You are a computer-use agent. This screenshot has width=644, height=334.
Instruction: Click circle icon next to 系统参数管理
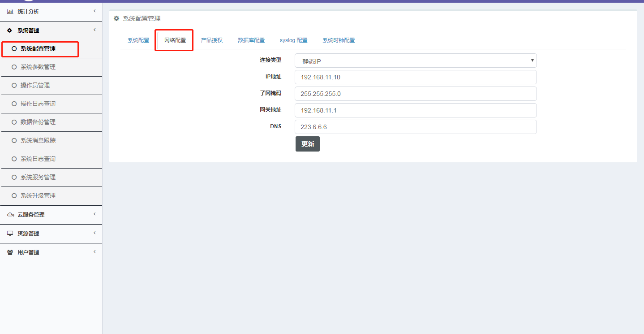coord(14,67)
